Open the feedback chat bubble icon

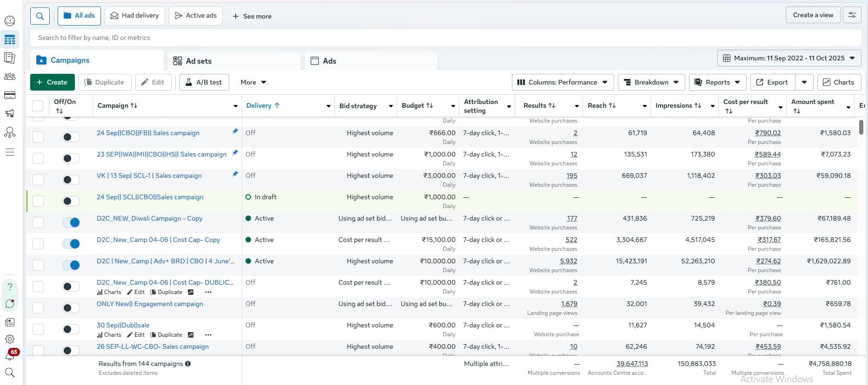click(10, 304)
